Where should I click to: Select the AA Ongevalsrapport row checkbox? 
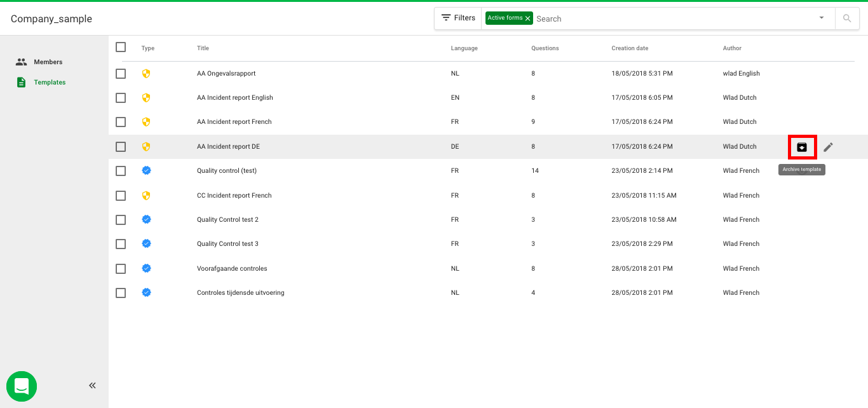(x=121, y=74)
